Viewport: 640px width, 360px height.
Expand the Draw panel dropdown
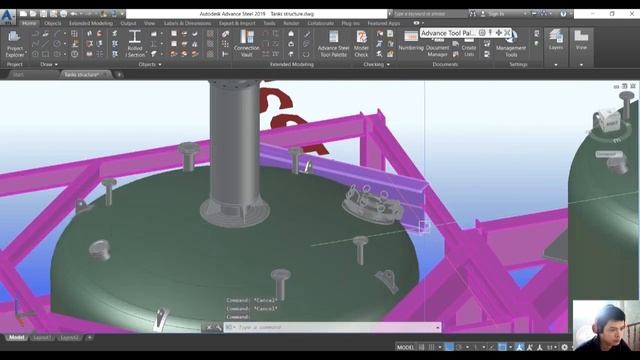tap(49, 64)
